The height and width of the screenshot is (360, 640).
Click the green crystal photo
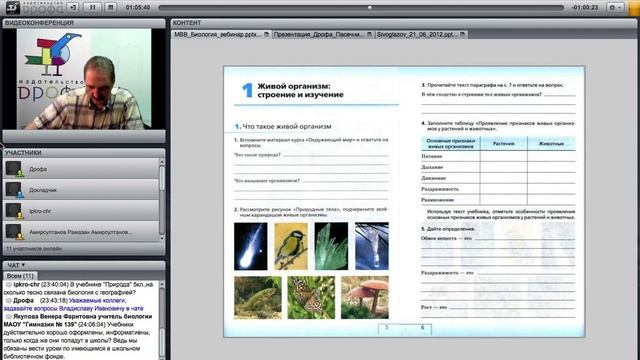click(331, 246)
